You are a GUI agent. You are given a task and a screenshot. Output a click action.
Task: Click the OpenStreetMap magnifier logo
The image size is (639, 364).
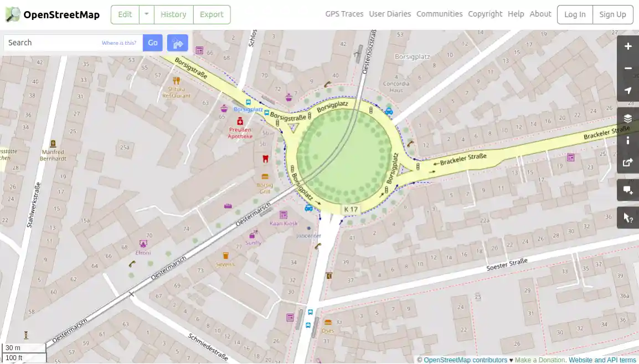click(11, 14)
